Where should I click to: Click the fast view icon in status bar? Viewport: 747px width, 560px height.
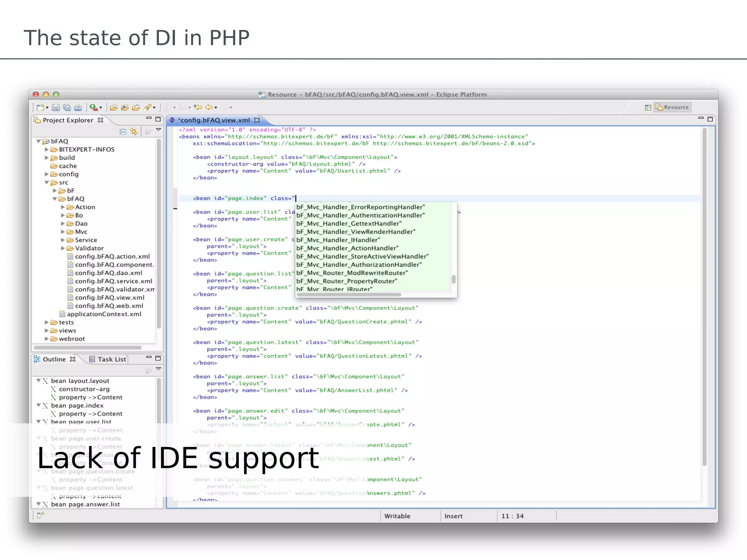(x=40, y=515)
